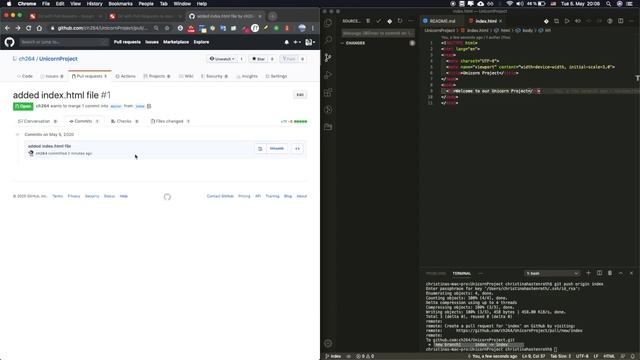Open Conversation tab in pull request
This screenshot has height=360, width=640.
pyautogui.click(x=37, y=121)
